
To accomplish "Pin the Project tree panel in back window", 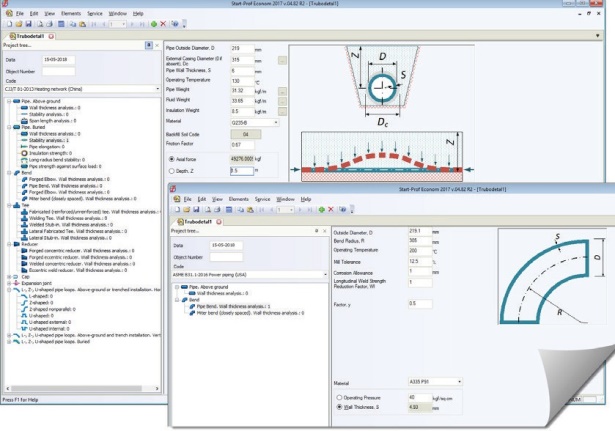I will pos(149,45).
